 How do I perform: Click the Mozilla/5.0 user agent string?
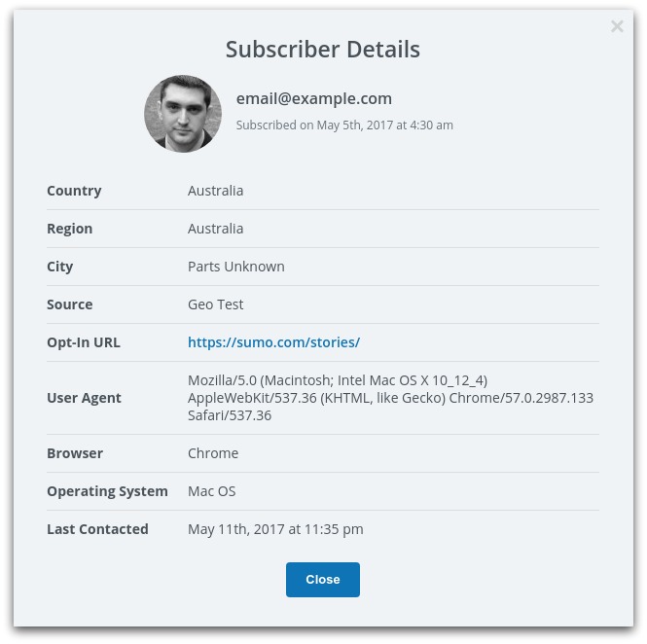[x=390, y=398]
